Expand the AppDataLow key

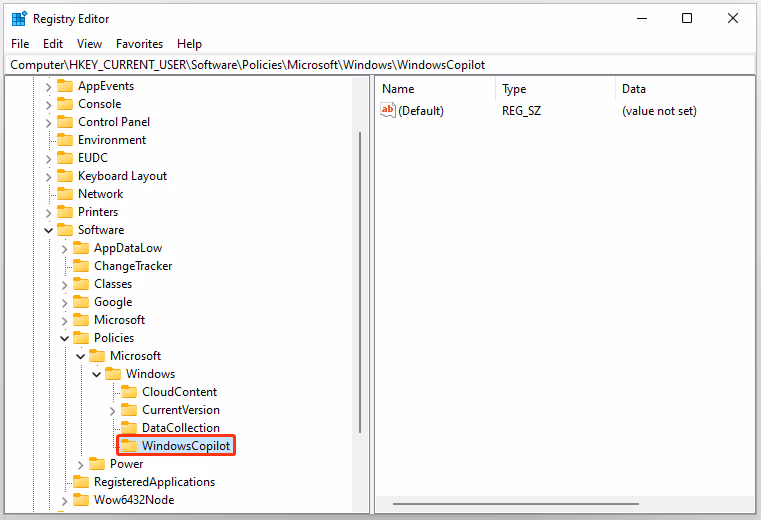64,249
